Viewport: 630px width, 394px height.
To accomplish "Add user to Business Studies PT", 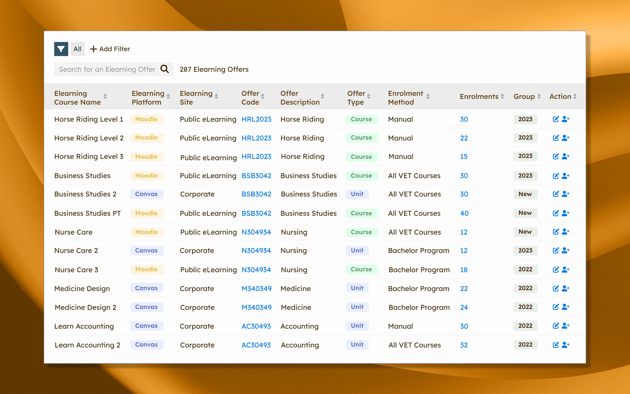I will (x=565, y=213).
